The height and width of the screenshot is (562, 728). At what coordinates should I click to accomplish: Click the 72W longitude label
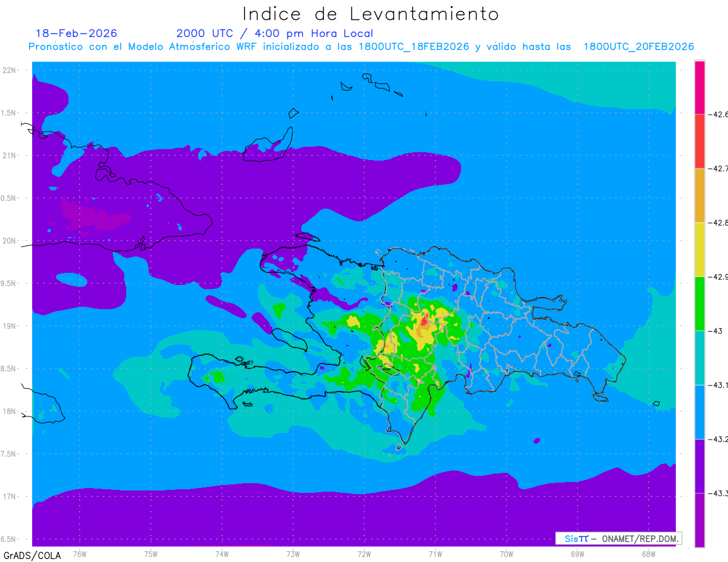[x=364, y=554]
